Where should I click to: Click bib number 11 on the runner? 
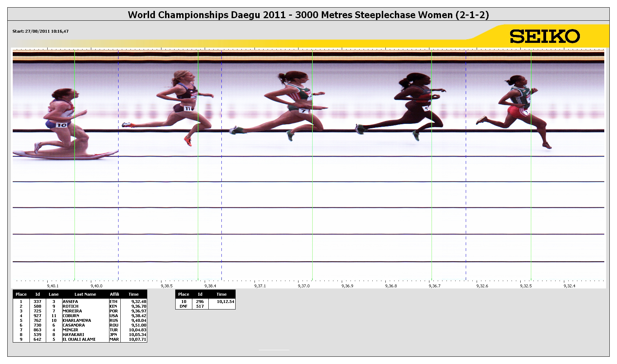188,108
